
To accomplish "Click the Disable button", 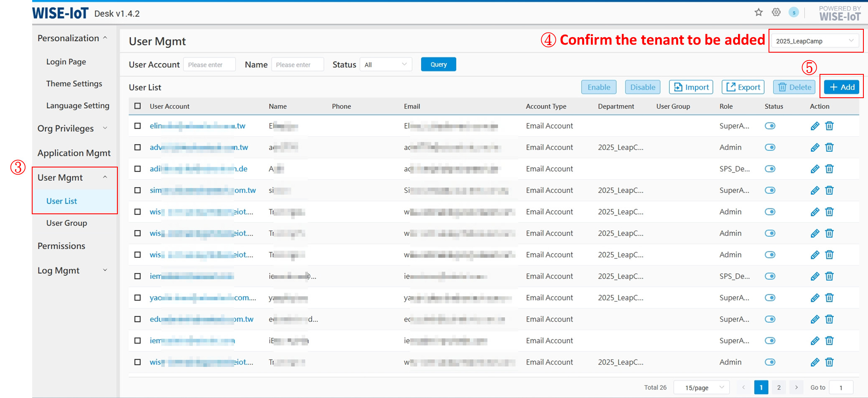I will click(643, 87).
